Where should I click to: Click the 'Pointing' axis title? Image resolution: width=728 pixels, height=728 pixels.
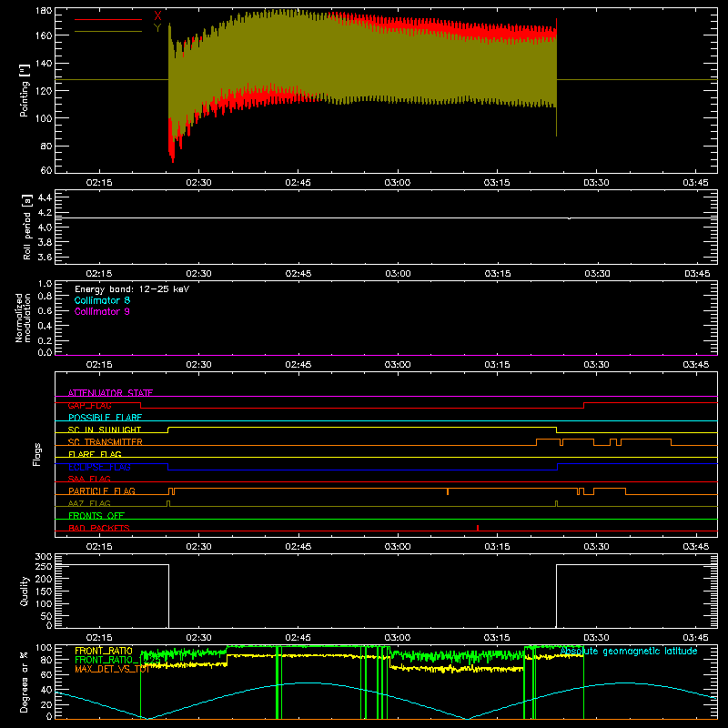pos(25,90)
